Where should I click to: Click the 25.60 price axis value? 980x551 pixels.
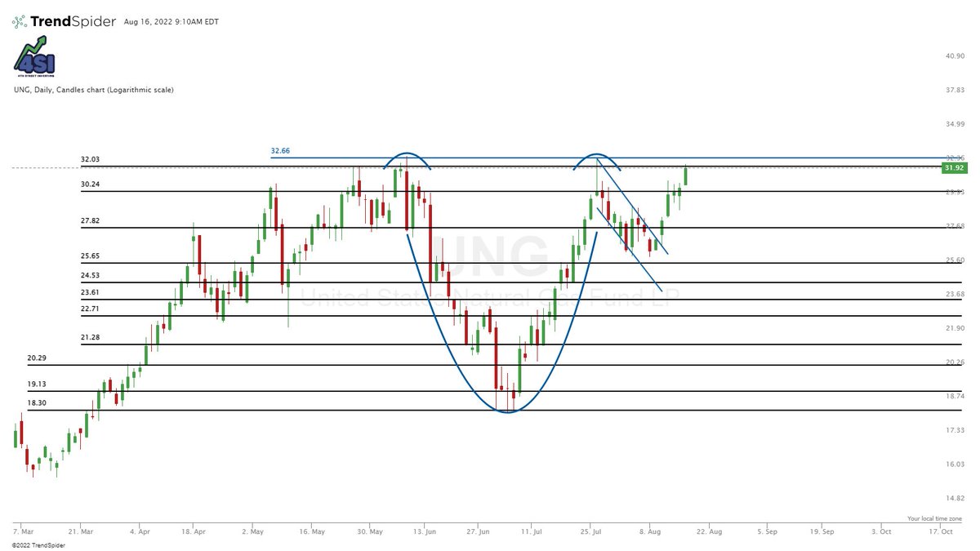click(955, 260)
